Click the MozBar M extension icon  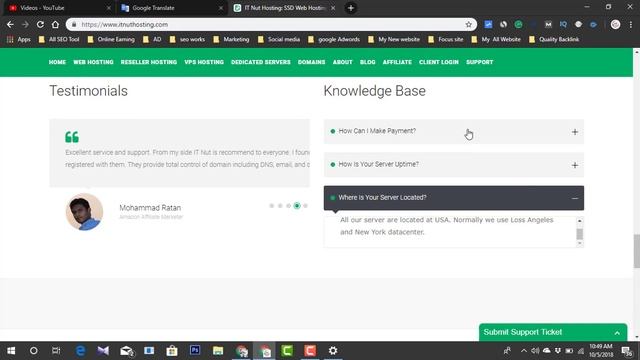pyautogui.click(x=548, y=24)
